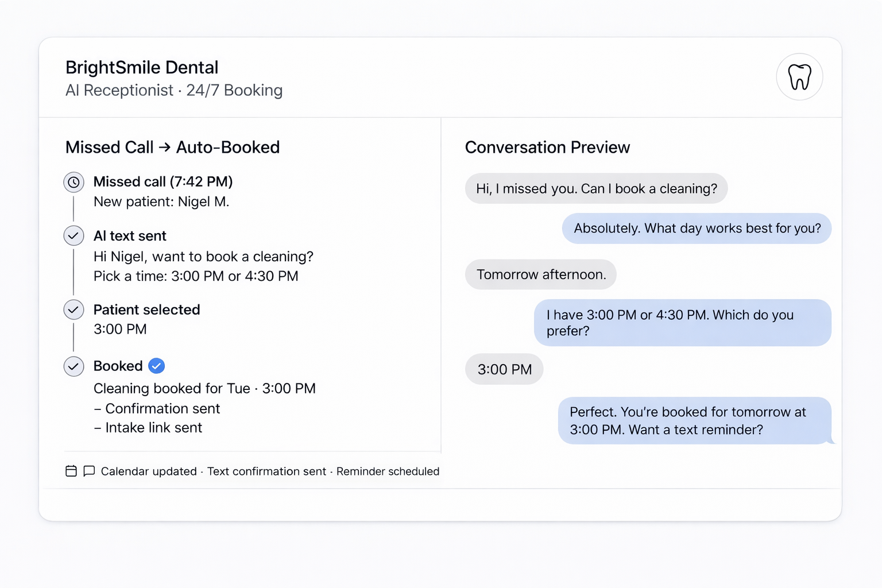The height and width of the screenshot is (588, 882).
Task: Toggle the checkmark beside AI text sent
Action: pos(73,235)
